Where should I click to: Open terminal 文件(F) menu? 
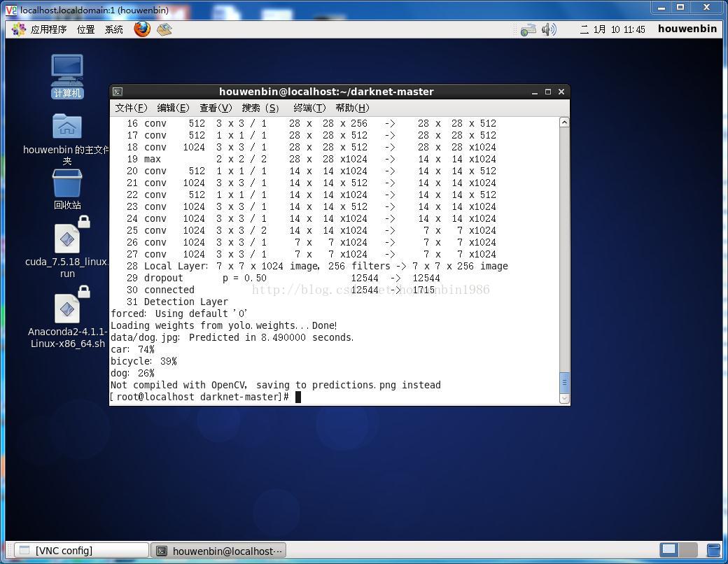tap(131, 108)
